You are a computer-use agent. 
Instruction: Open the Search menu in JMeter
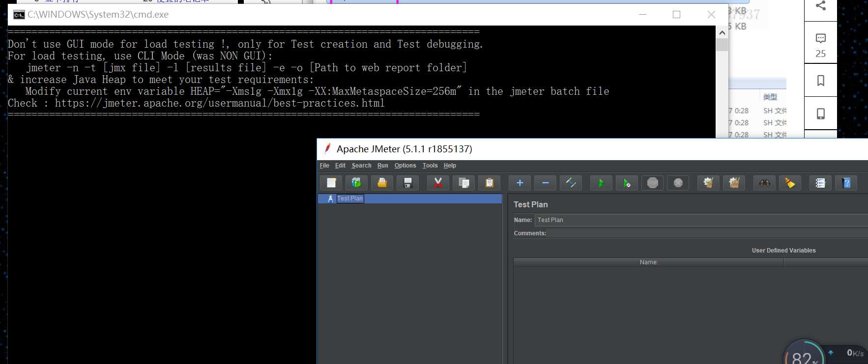click(361, 166)
